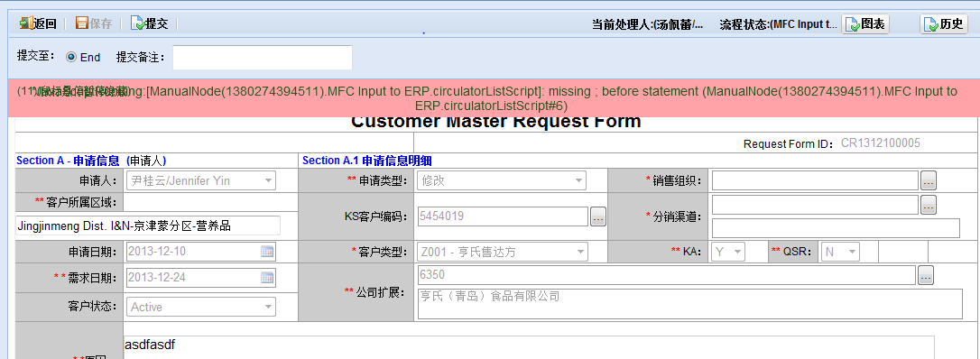Screen dimensions: 980x359
Task: Open the 历史 (History) view
Action: tap(944, 24)
